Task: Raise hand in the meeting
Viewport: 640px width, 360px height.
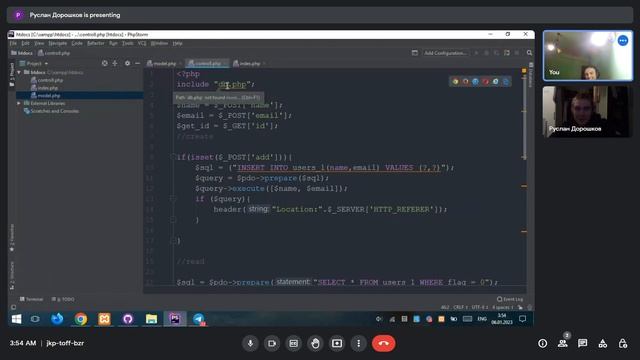Action: coord(315,344)
